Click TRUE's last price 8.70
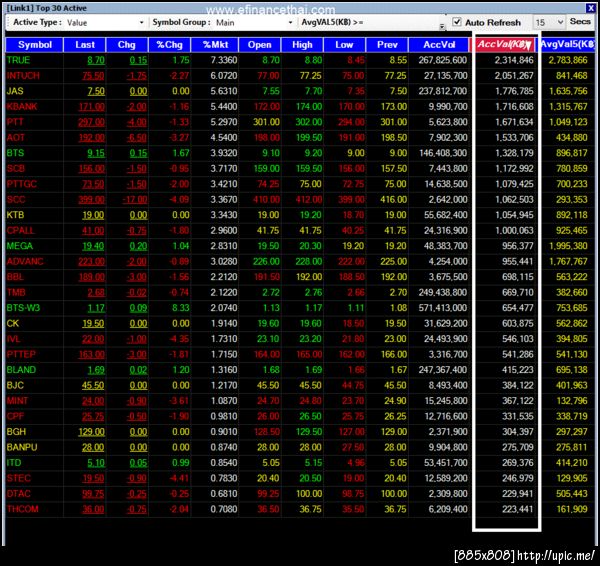The image size is (600, 566). [x=96, y=60]
